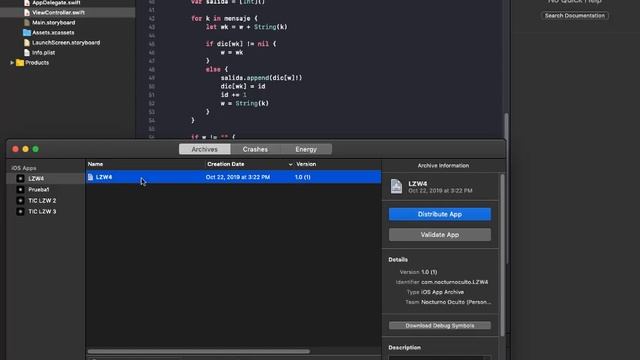
Task: Select Info.plist in the navigator
Action: (x=43, y=53)
